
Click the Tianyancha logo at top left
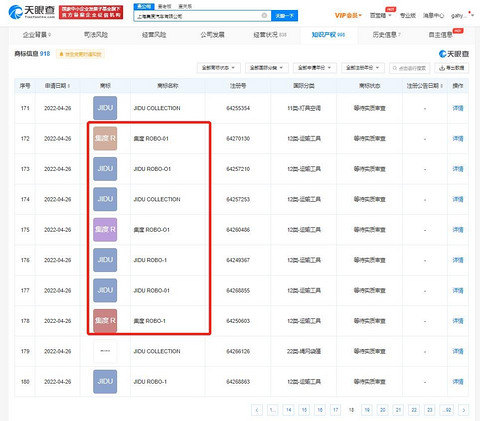[x=32, y=12]
